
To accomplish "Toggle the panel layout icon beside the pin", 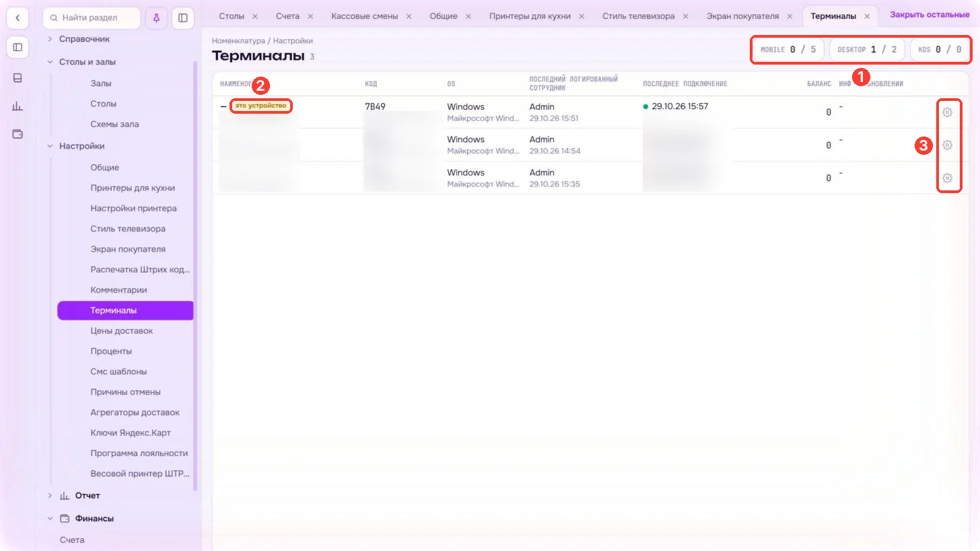I will (x=183, y=18).
